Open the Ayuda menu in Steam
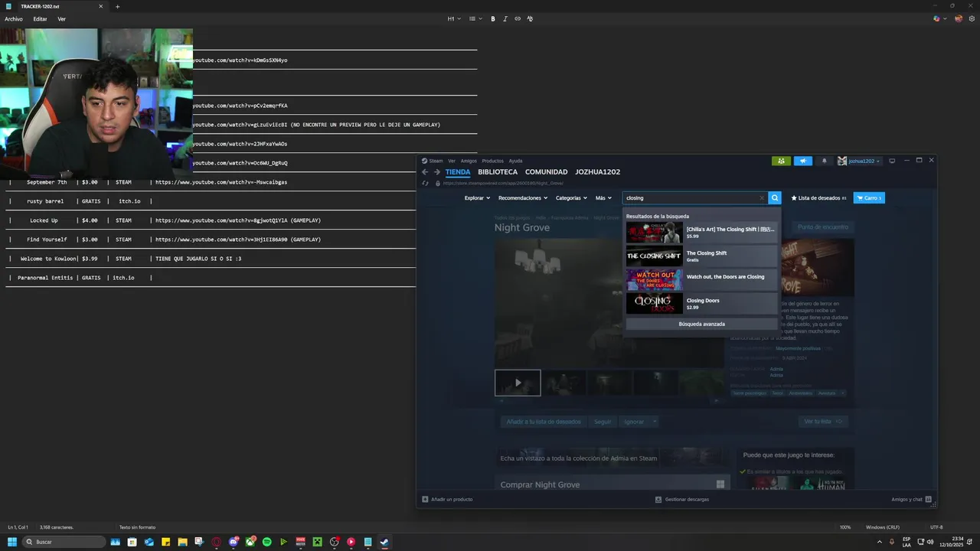This screenshot has width=980, height=551. pyautogui.click(x=516, y=161)
